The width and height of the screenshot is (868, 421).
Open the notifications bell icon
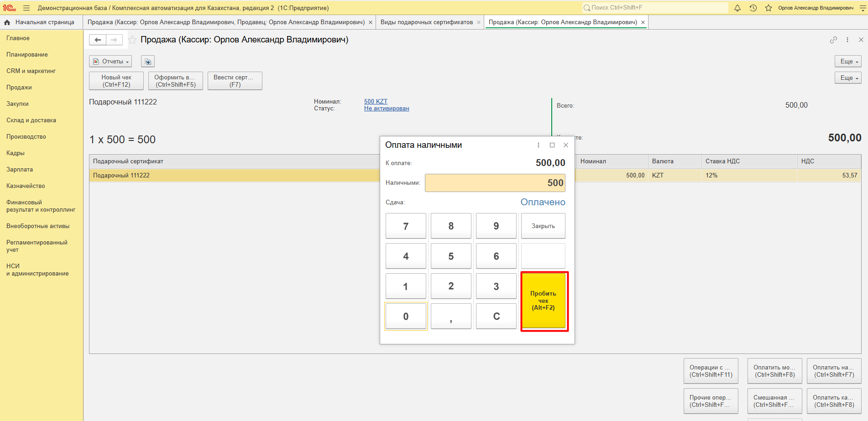[x=737, y=8]
